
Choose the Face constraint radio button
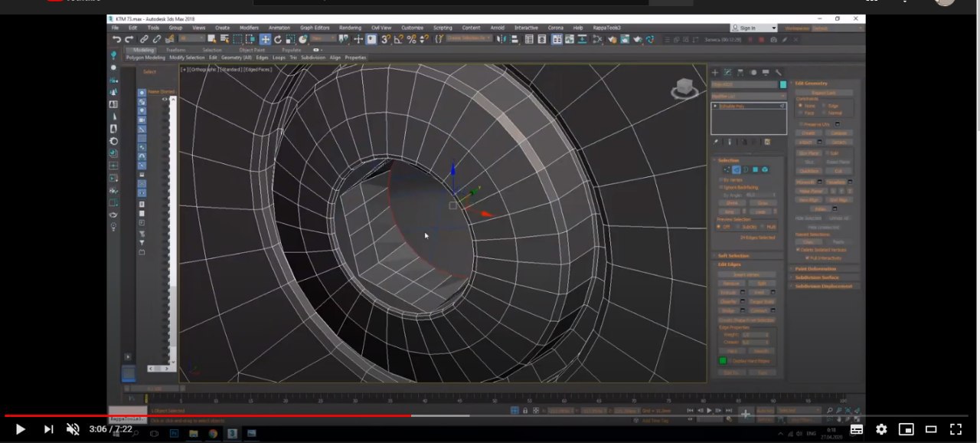coord(800,113)
